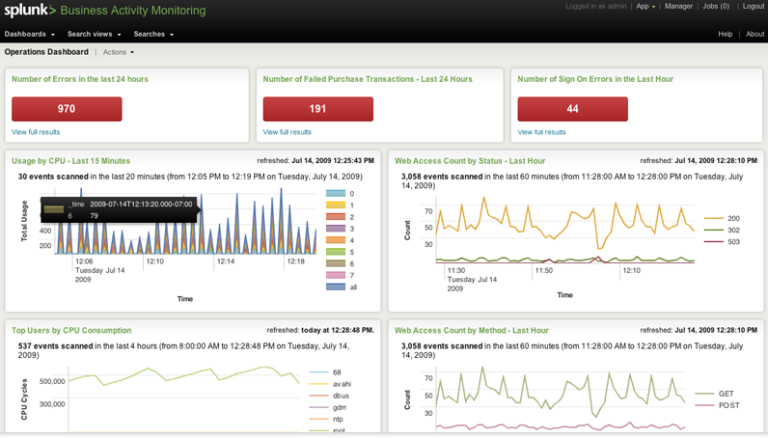Click the Logout link
The image size is (768, 438).
pyautogui.click(x=753, y=6)
